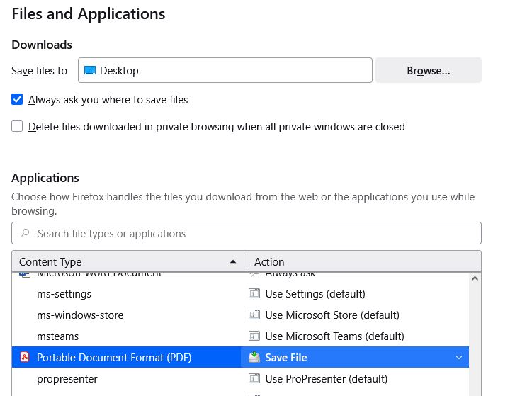Click the PDF file type icon
This screenshot has height=396, width=532.
(24, 358)
